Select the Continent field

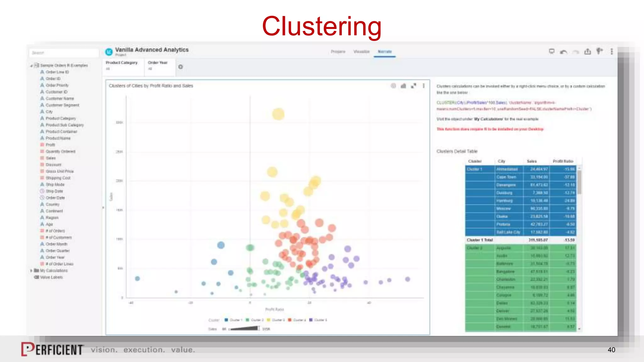[54, 211]
